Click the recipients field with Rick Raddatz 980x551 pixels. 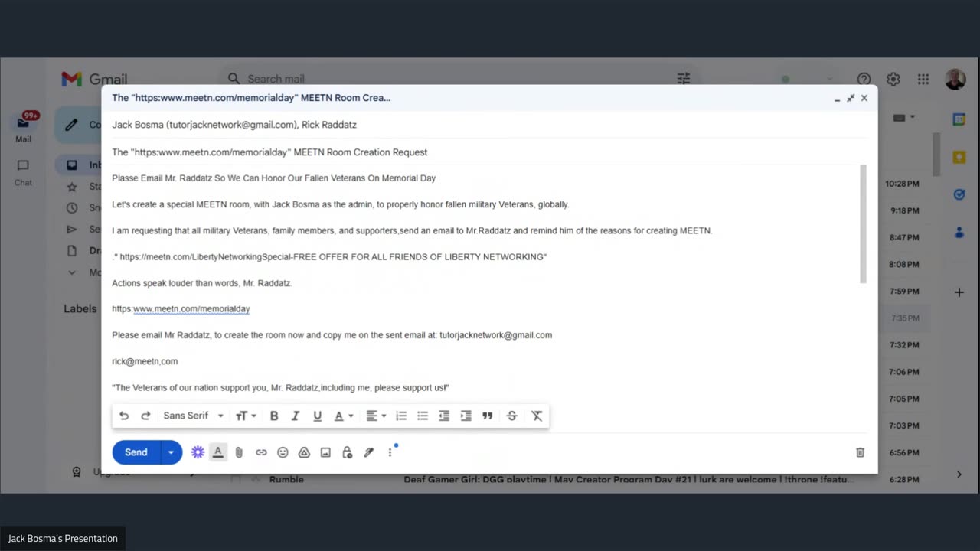(488, 125)
